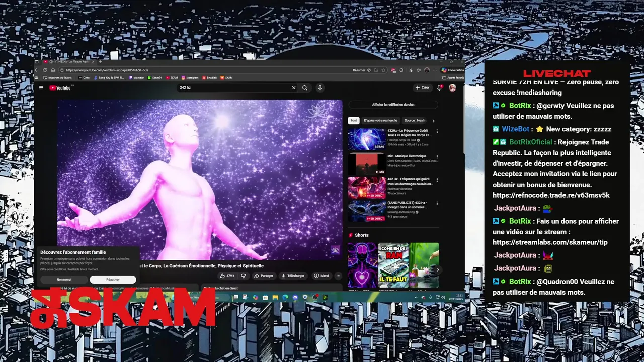This screenshot has width=644, height=362.
Task: Select D'après votre recherche chip
Action: pyautogui.click(x=380, y=121)
